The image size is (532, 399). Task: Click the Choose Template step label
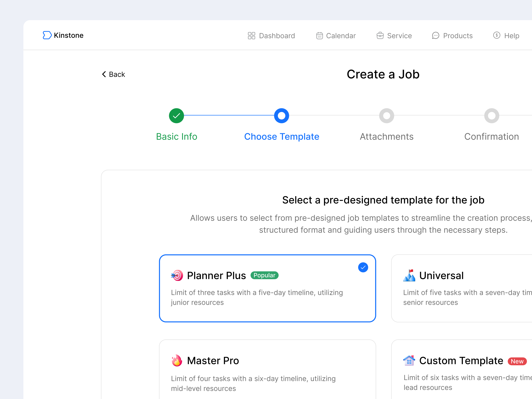281,137
